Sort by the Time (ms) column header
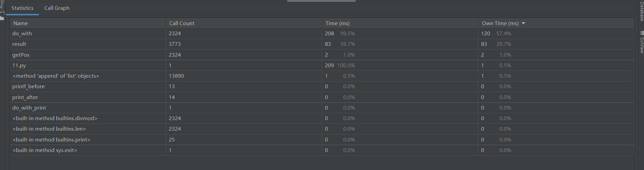Screen dimensions: 644x170 337,23
